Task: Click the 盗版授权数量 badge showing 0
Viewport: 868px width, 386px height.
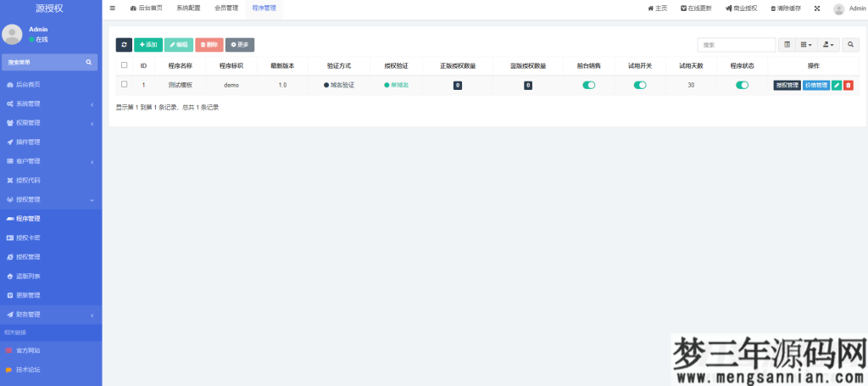Action: 528,86
